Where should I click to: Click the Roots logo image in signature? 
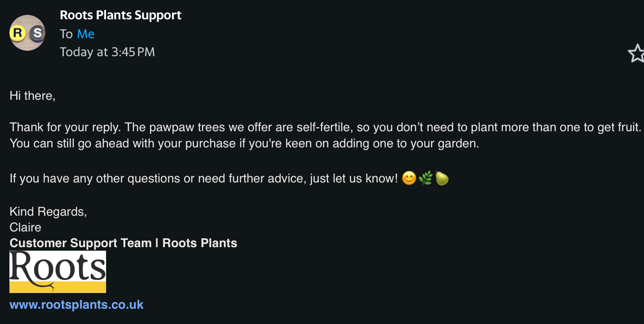[57, 272]
